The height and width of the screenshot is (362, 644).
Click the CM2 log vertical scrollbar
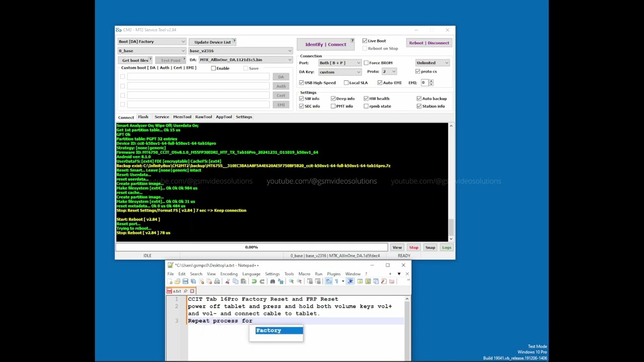(451, 182)
